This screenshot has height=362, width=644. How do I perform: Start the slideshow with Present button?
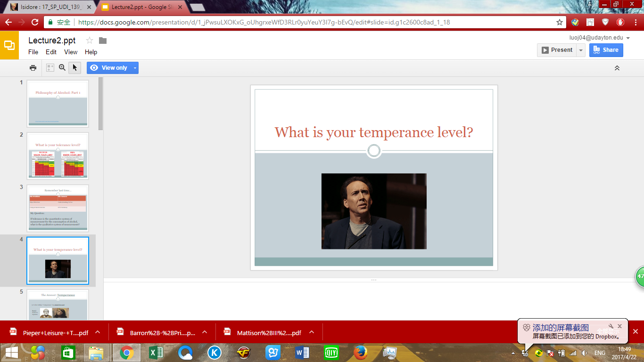[x=557, y=50]
